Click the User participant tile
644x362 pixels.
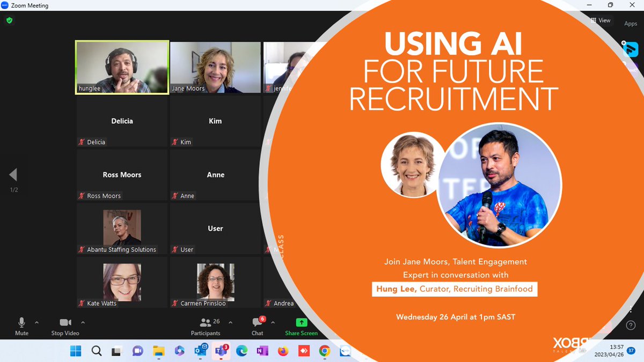pyautogui.click(x=215, y=228)
